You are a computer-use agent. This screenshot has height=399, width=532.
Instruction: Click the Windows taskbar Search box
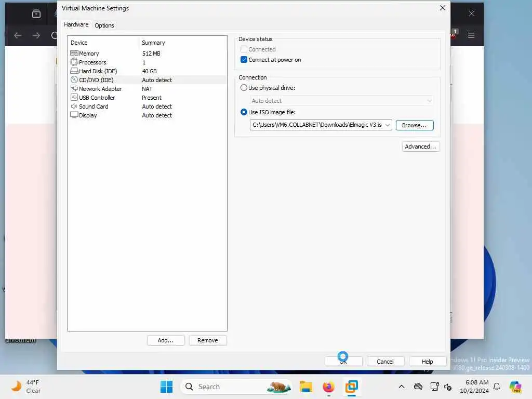pyautogui.click(x=236, y=387)
